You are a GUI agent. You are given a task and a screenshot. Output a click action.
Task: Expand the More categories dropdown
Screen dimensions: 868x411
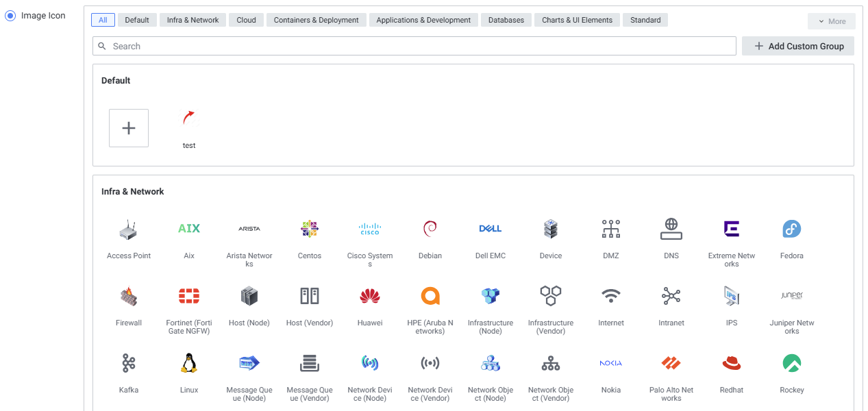coord(831,21)
